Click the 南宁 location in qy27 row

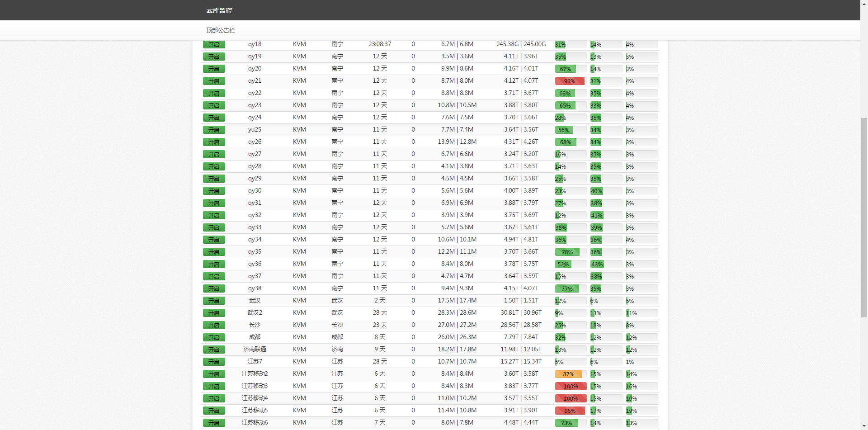tap(337, 154)
